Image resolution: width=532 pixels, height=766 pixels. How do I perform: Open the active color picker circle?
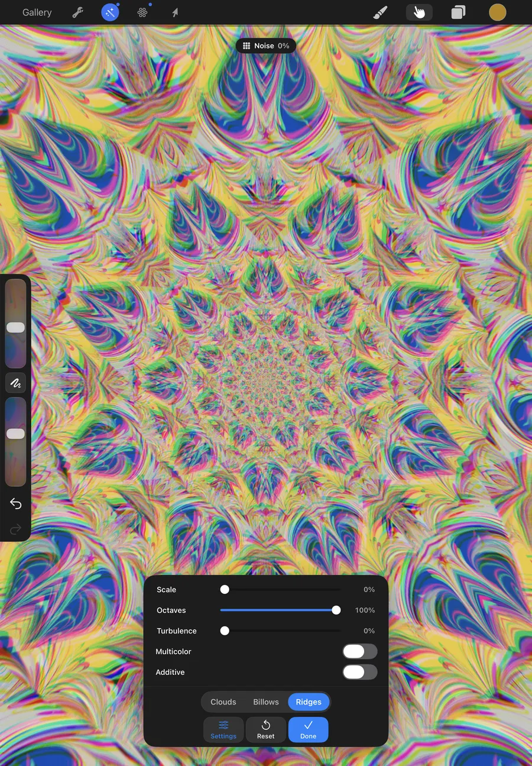498,12
